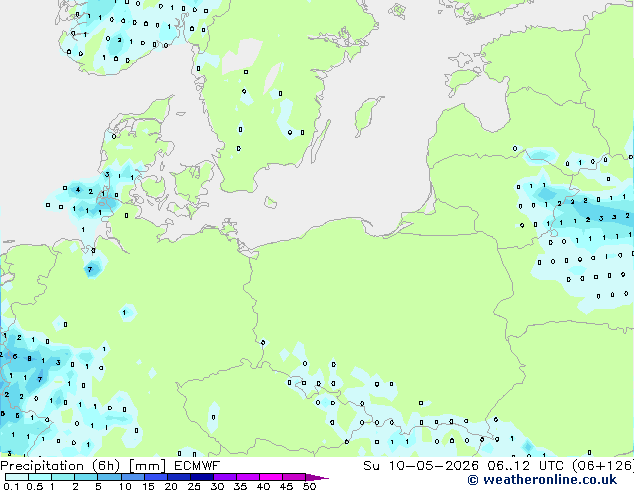The height and width of the screenshot is (490, 634).
Task: Click the 1–2 mm legend color swatch
Action: tap(63, 477)
